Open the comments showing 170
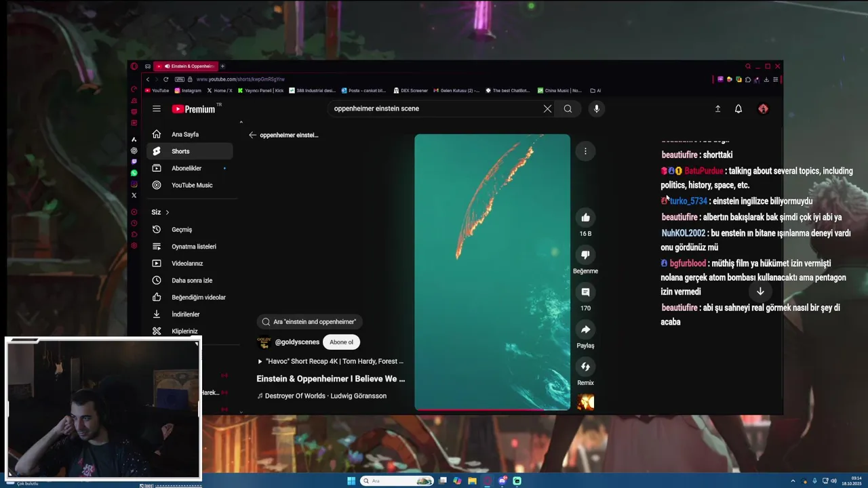Viewport: 868px width, 488px height. 585,291
